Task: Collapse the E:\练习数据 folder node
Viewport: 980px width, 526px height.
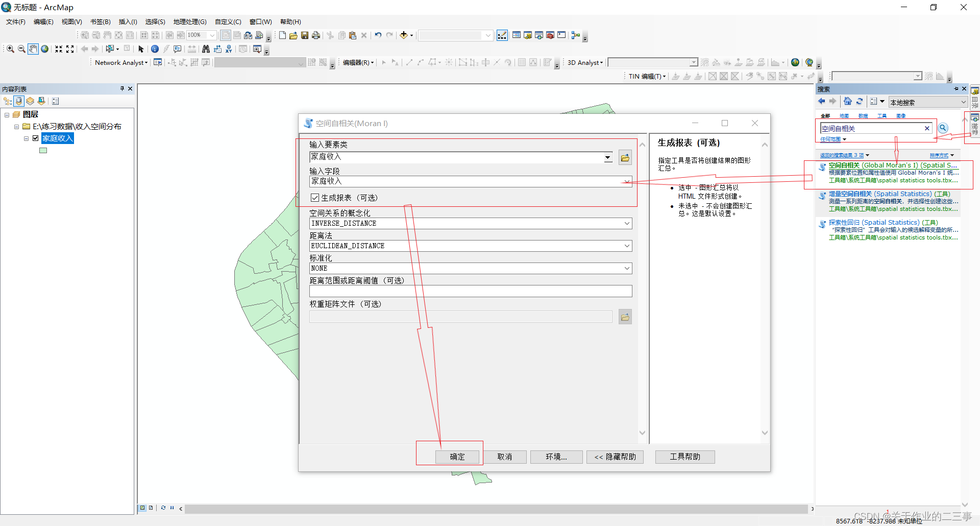Action: coord(16,127)
